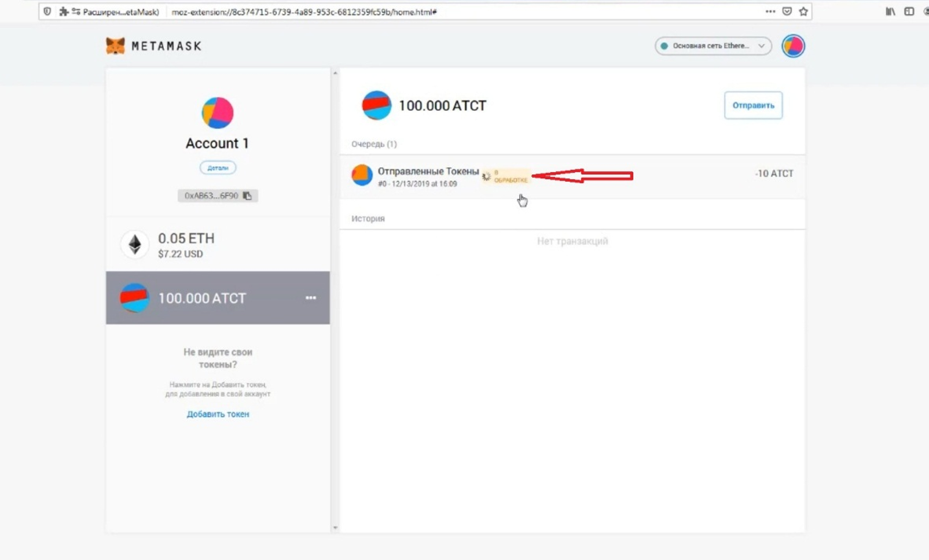Open the page actions three-dots menu
This screenshot has width=929, height=560.
coord(770,12)
